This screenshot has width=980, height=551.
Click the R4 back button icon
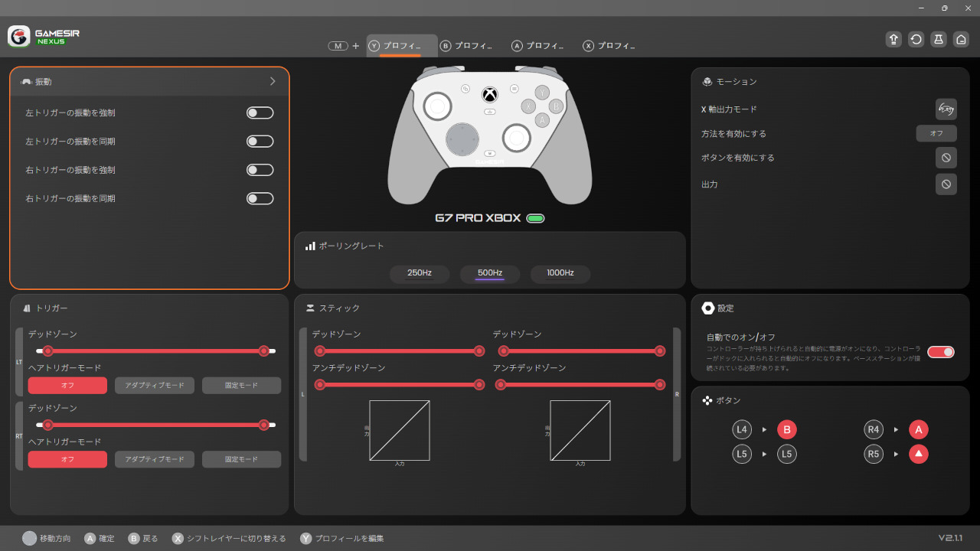click(874, 429)
